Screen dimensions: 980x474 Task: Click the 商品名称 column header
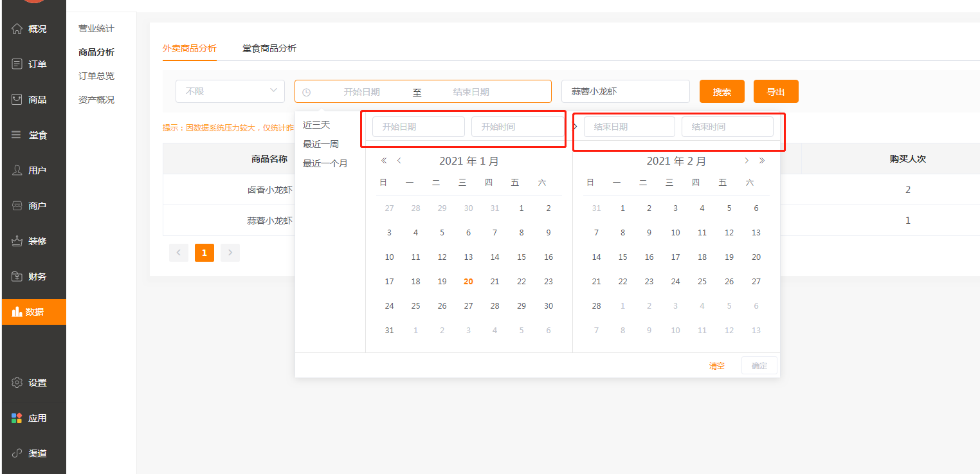coord(269,159)
